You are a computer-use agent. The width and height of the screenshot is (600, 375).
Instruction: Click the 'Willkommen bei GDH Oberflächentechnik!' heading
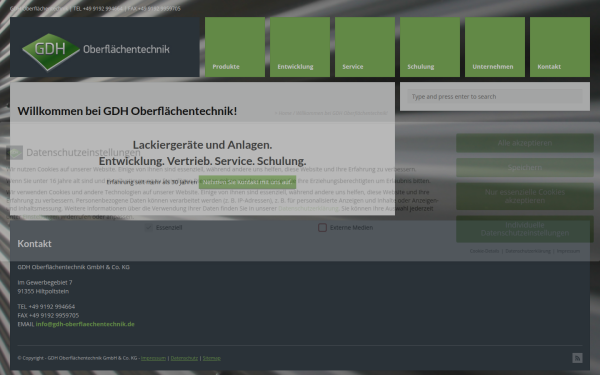click(127, 111)
